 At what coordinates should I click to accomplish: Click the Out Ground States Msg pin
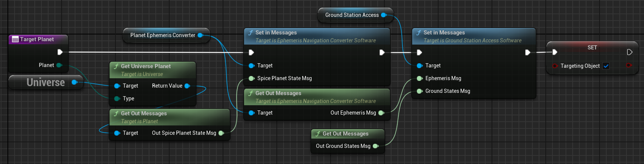pyautogui.click(x=375, y=146)
